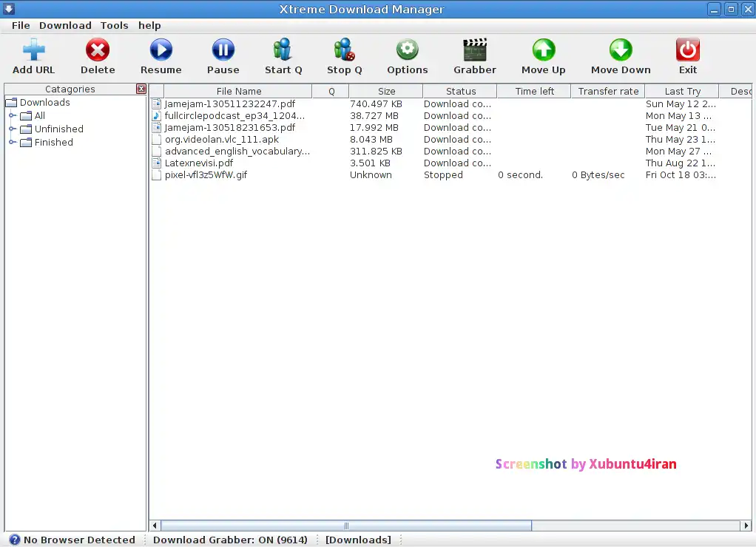Screen dimensions: 756x547
Task: Click the file icon of pixel-vfl3z5WfW.gif
Action: pyautogui.click(x=156, y=175)
